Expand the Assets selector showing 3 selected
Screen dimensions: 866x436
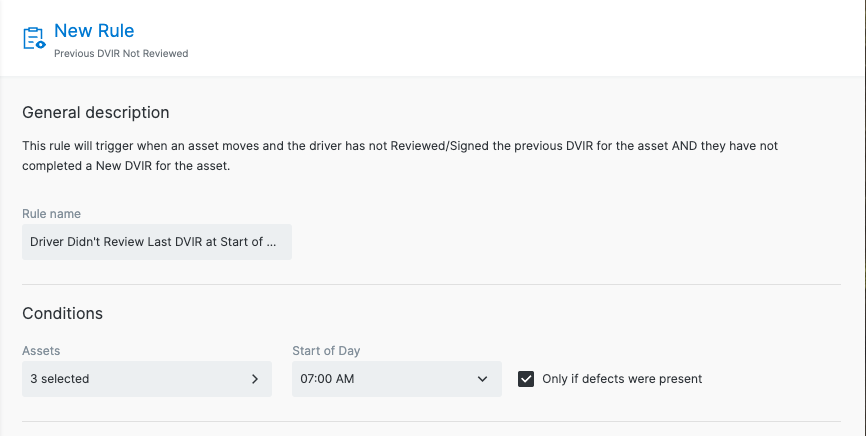147,379
